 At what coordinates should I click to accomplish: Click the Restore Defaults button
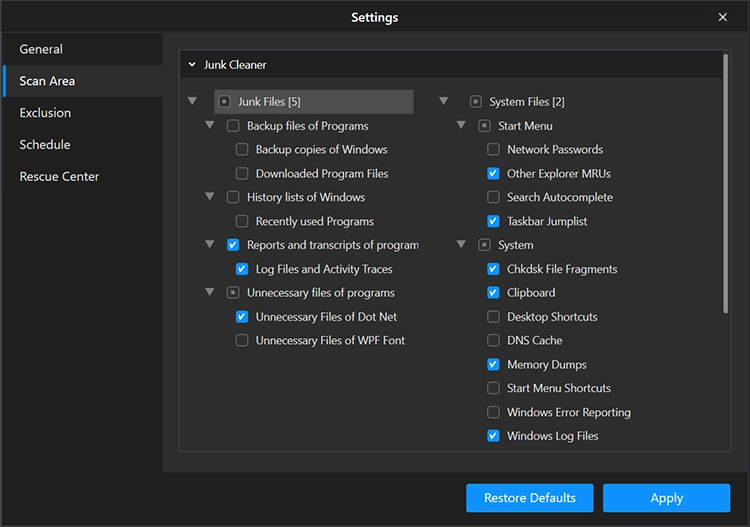click(529, 498)
